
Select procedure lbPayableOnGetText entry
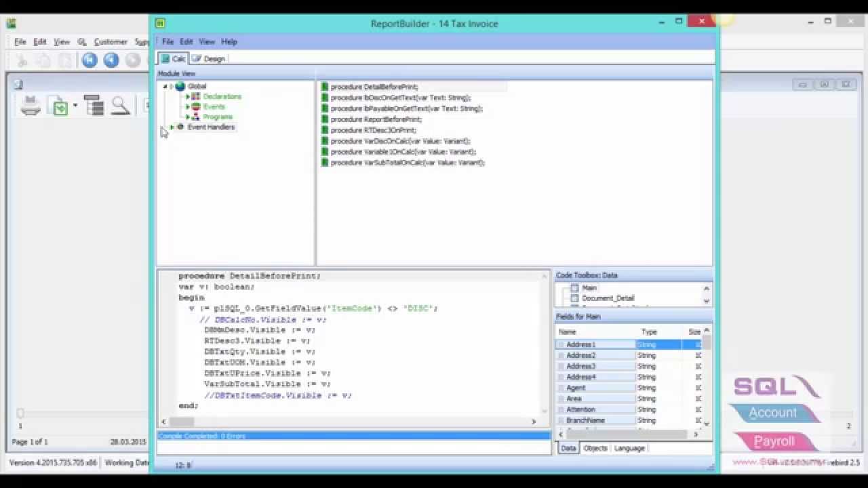pos(406,108)
